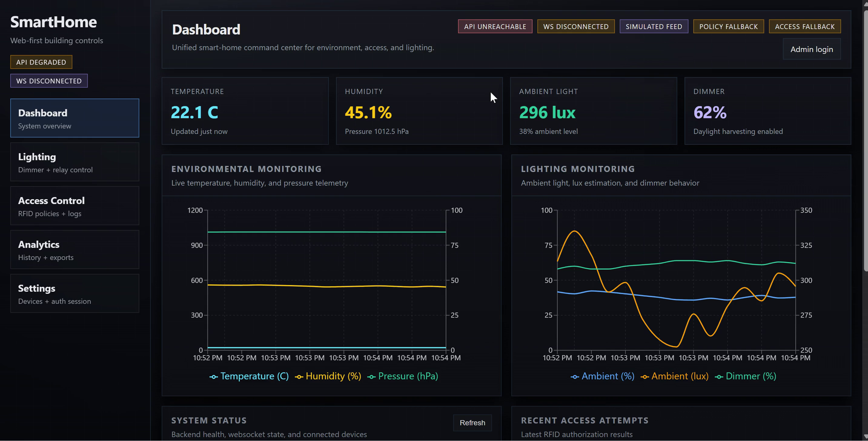Image resolution: width=868 pixels, height=441 pixels.
Task: Toggle Ambient (%) legend marker
Action: pyautogui.click(x=575, y=377)
